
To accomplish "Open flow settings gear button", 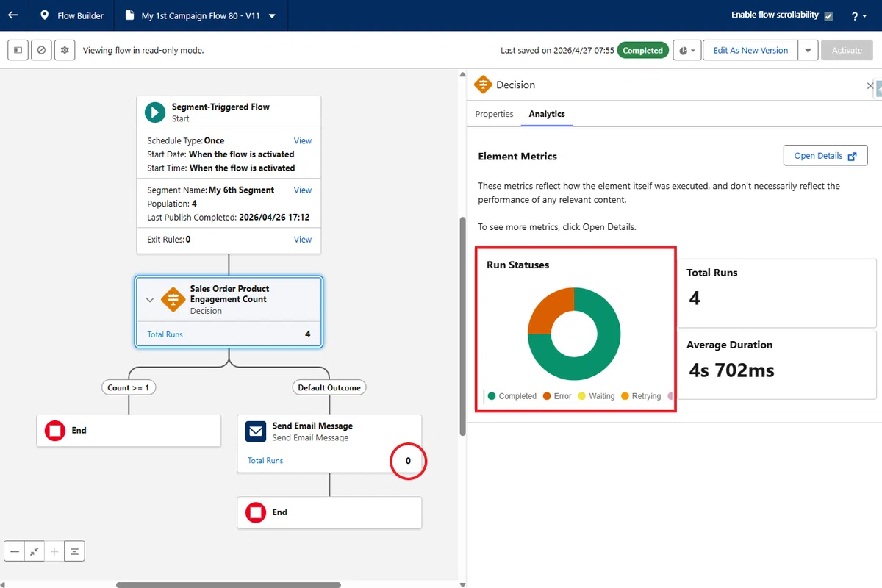I will coord(65,50).
